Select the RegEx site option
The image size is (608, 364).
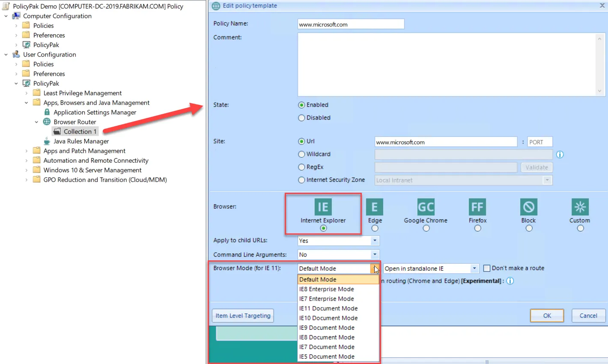[x=301, y=167]
